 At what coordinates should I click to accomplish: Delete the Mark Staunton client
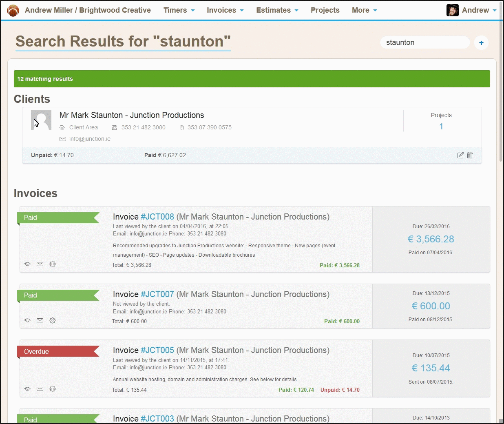pos(470,155)
